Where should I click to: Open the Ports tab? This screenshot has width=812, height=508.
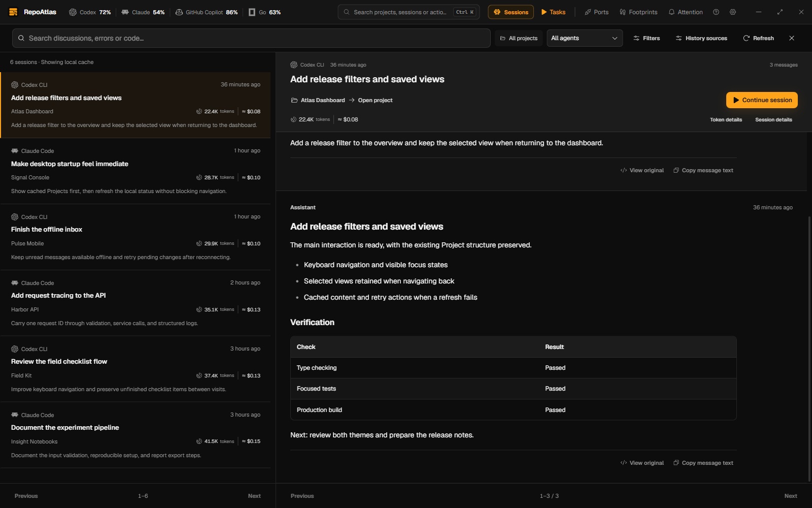(596, 12)
